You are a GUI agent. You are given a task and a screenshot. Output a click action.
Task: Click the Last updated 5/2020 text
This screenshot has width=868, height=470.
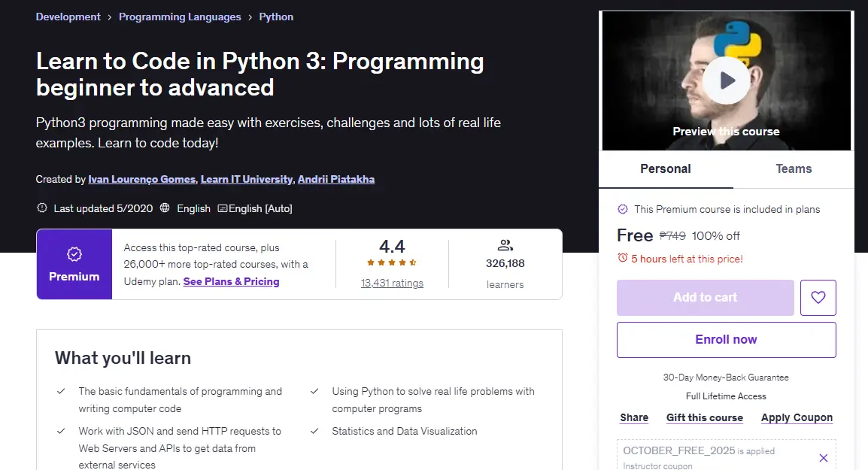click(103, 208)
